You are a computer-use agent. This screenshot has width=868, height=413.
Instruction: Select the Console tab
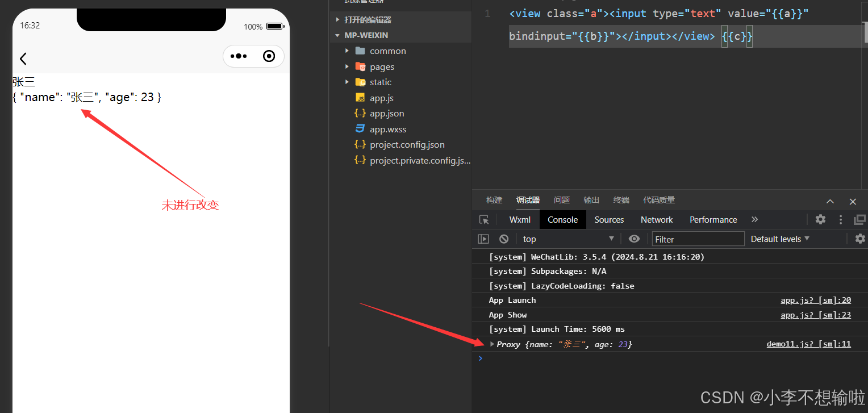point(563,220)
